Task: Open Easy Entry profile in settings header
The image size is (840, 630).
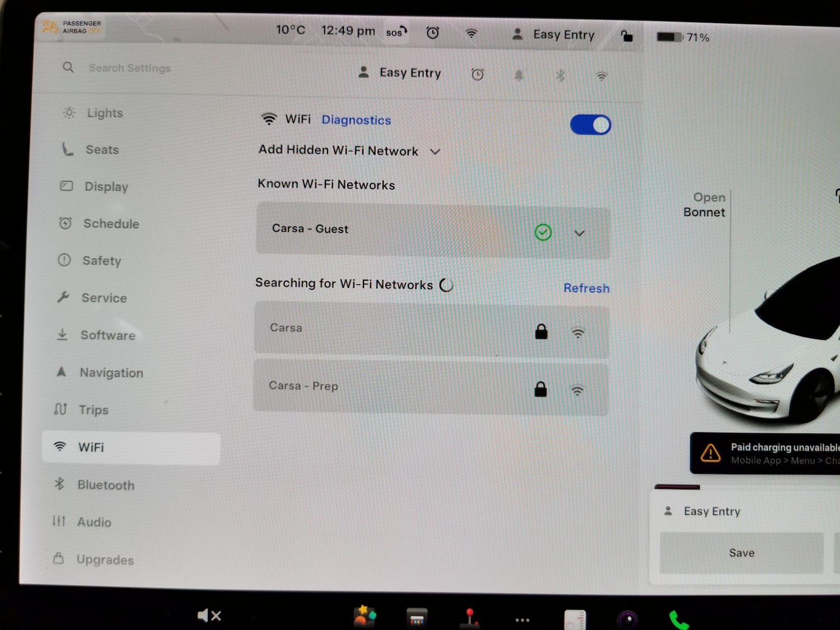Action: click(400, 73)
